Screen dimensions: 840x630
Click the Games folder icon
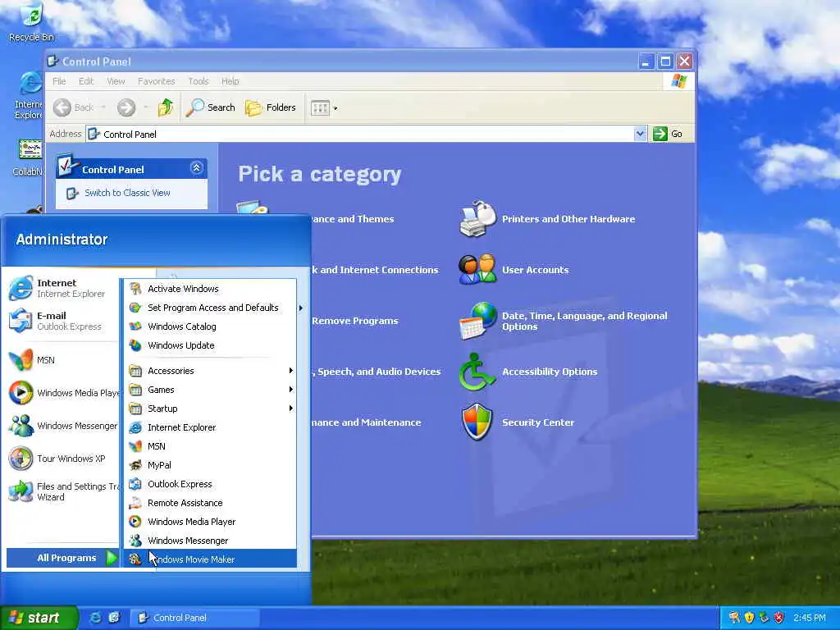(135, 390)
